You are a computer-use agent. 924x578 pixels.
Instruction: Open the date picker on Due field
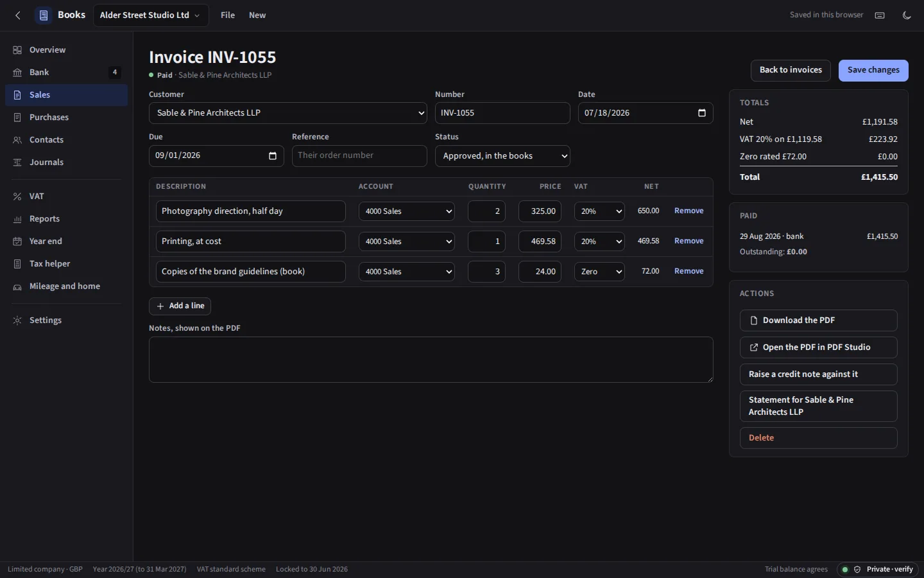coord(273,156)
